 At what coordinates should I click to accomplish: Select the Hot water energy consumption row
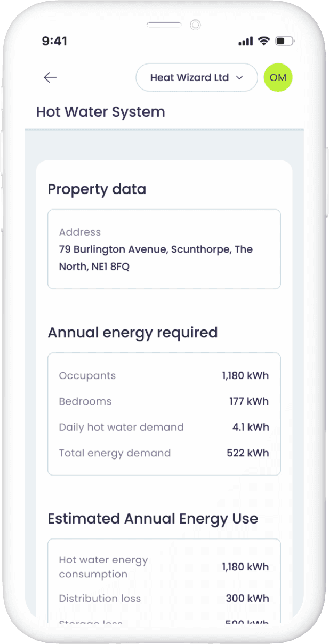pyautogui.click(x=164, y=567)
